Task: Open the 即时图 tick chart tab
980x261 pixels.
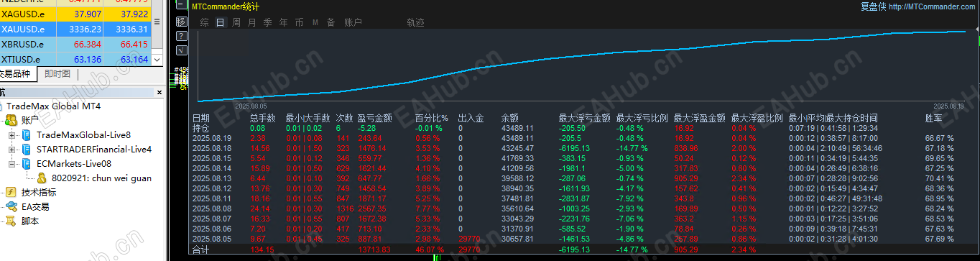Action: 57,73
